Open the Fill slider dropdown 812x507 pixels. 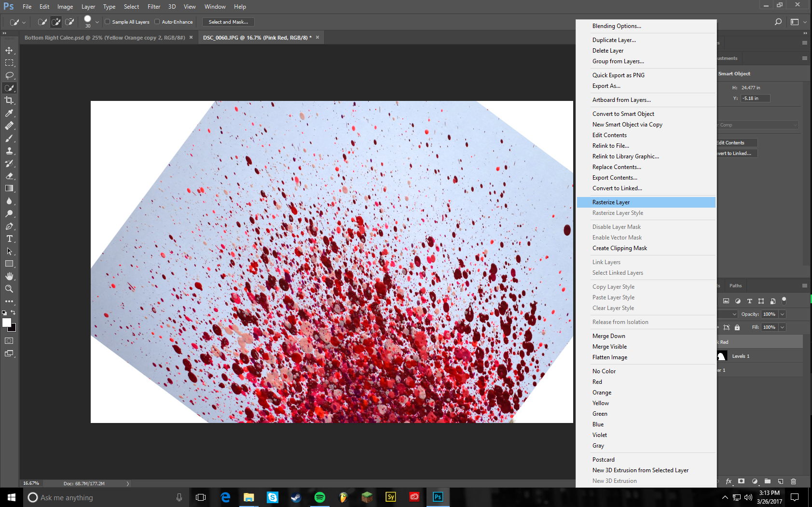(782, 327)
